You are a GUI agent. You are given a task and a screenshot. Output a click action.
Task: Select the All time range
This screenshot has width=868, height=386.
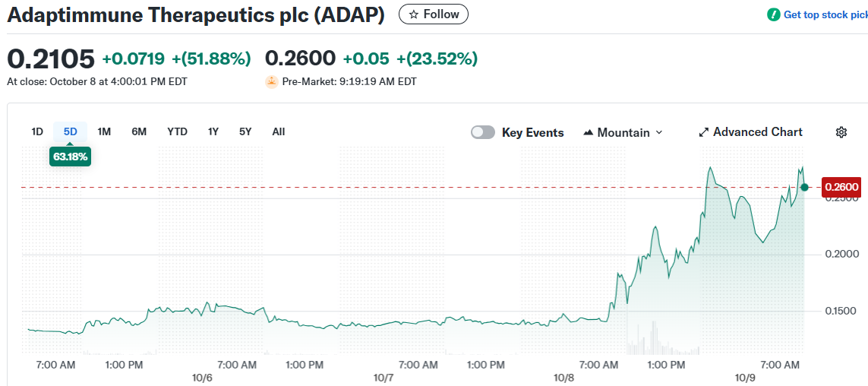click(x=279, y=131)
